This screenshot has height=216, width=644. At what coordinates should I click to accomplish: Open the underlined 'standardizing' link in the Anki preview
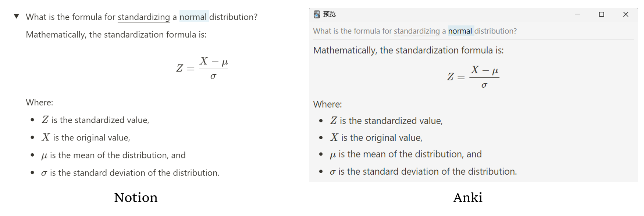(x=416, y=31)
